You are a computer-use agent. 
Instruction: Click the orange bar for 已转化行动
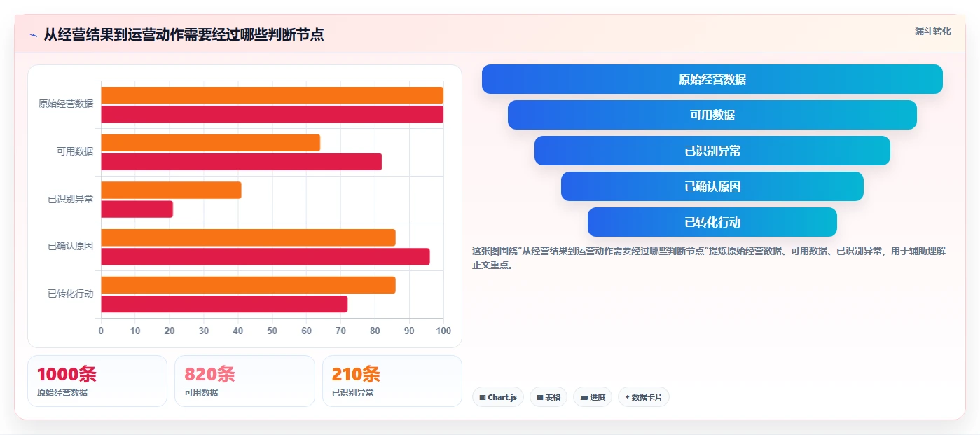(249, 285)
